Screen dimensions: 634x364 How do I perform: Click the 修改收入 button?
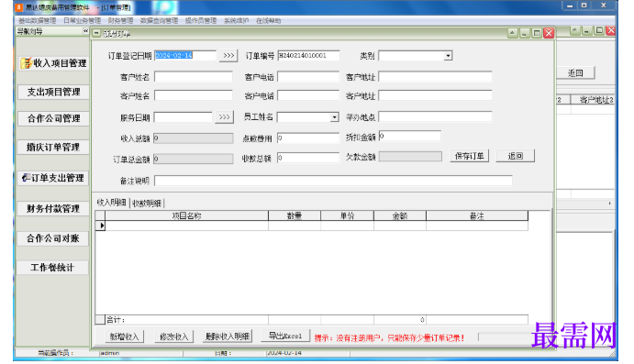(x=174, y=336)
